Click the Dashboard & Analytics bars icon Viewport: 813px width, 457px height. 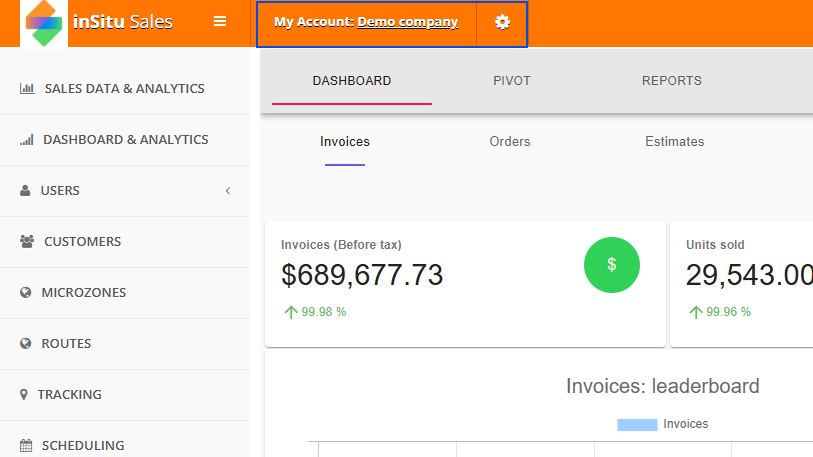coord(26,140)
